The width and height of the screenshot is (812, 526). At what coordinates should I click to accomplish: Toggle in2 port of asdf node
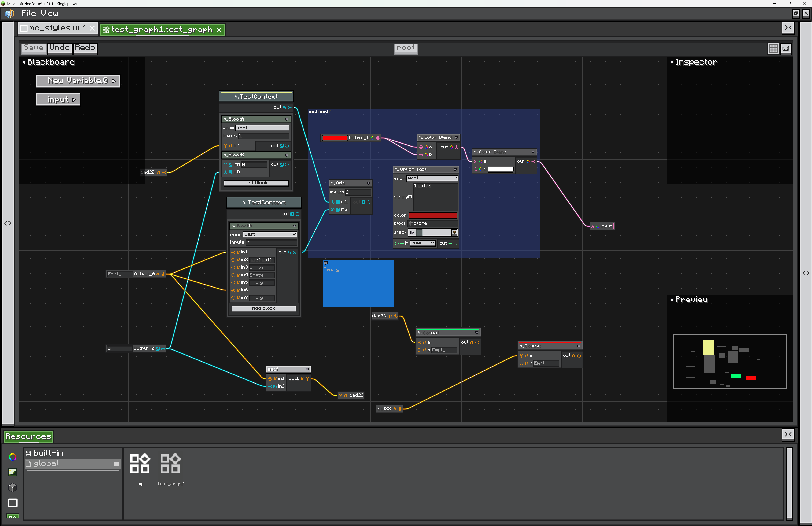click(x=270, y=386)
